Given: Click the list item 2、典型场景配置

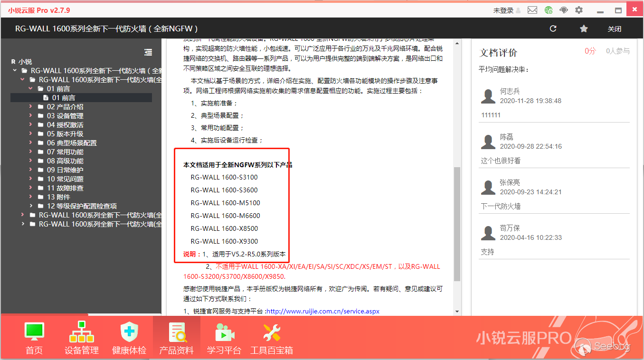Looking at the screenshot, I should pos(218,116).
